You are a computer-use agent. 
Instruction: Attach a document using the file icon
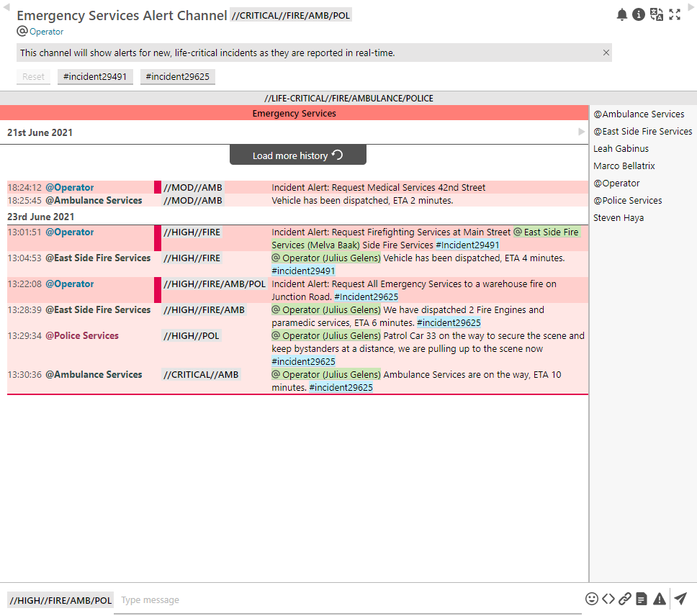click(642, 599)
